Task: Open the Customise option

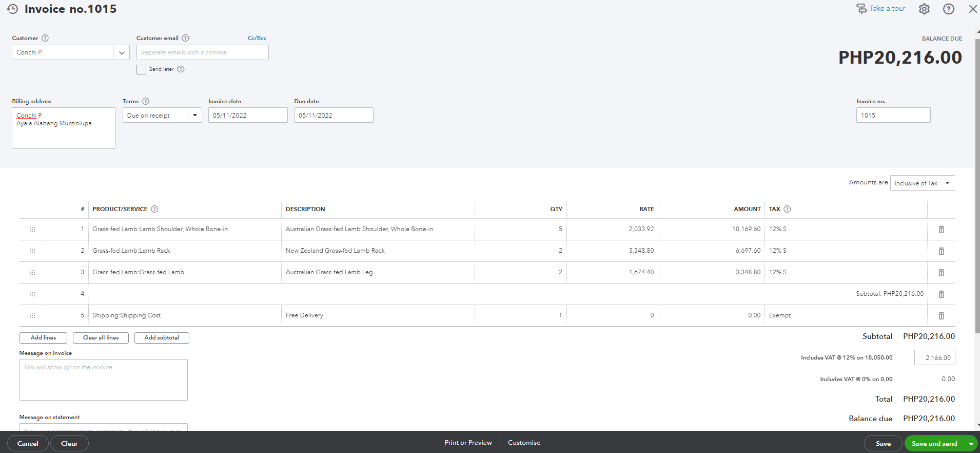Action: click(x=524, y=443)
